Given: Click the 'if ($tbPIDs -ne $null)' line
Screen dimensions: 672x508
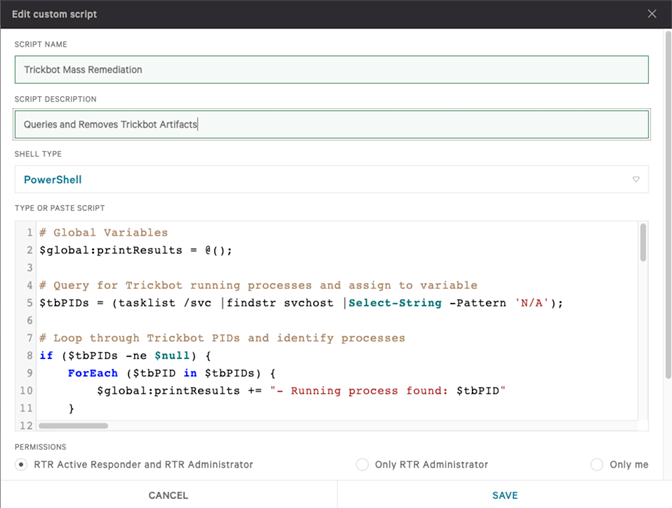Looking at the screenshot, I should tap(125, 355).
